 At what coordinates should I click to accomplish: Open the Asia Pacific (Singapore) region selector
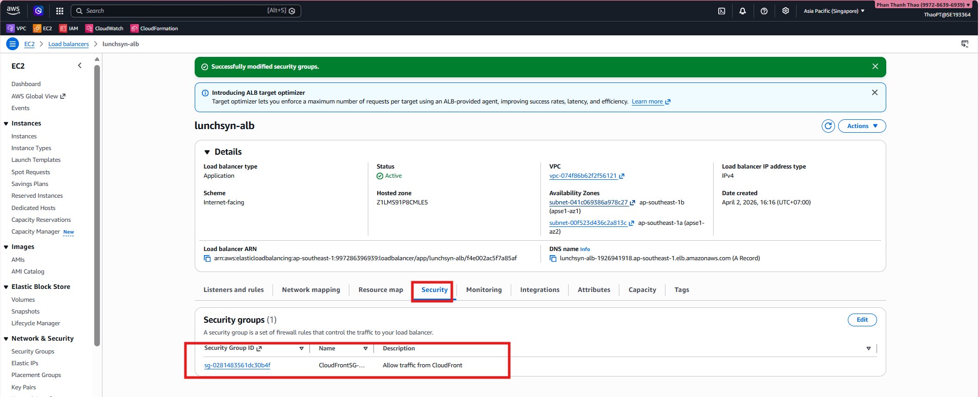point(833,11)
